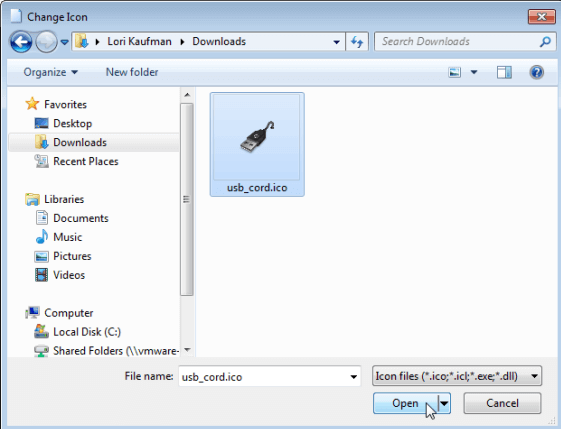Show the preview pane icon
561x429 pixels.
coord(504,73)
